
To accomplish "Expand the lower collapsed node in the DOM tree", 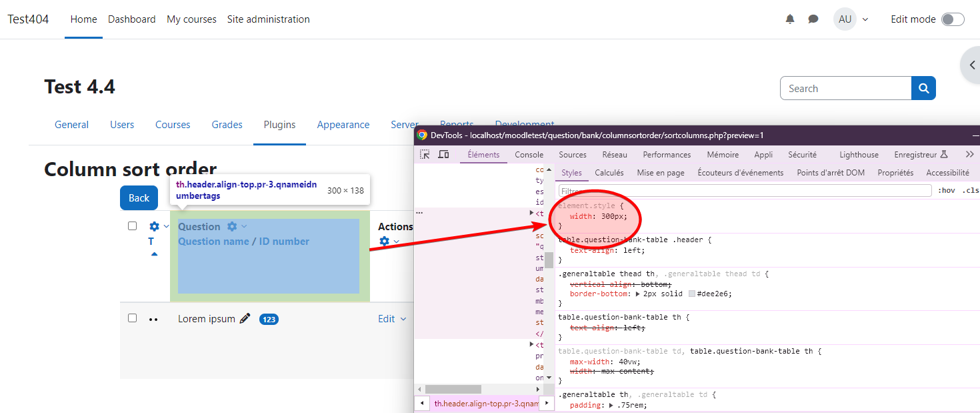I will [x=532, y=345].
